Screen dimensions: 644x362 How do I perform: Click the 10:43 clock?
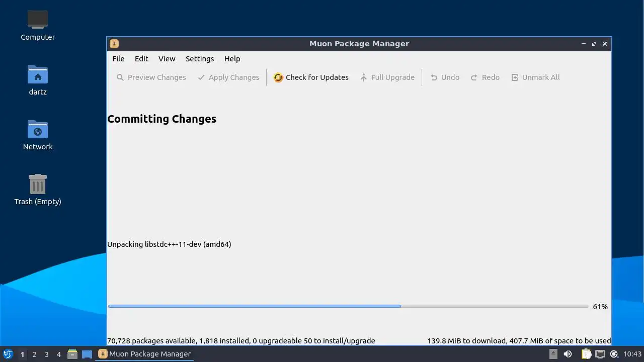coord(632,354)
